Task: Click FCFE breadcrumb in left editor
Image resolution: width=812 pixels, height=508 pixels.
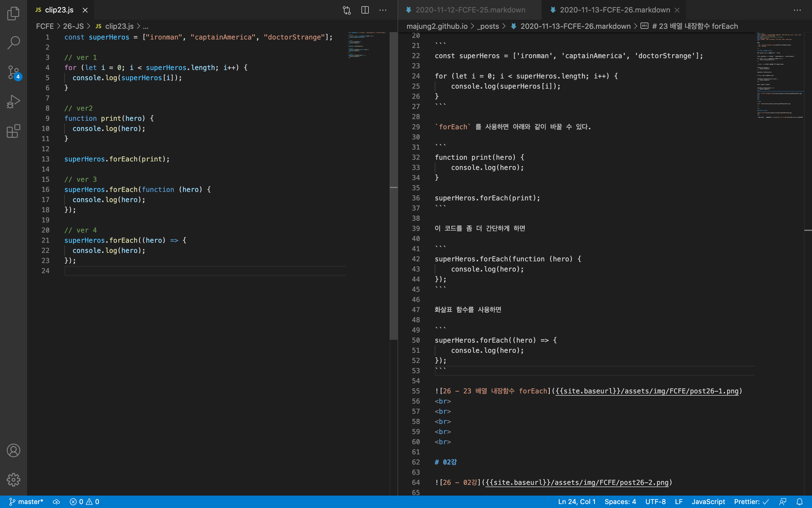Action: (45, 26)
